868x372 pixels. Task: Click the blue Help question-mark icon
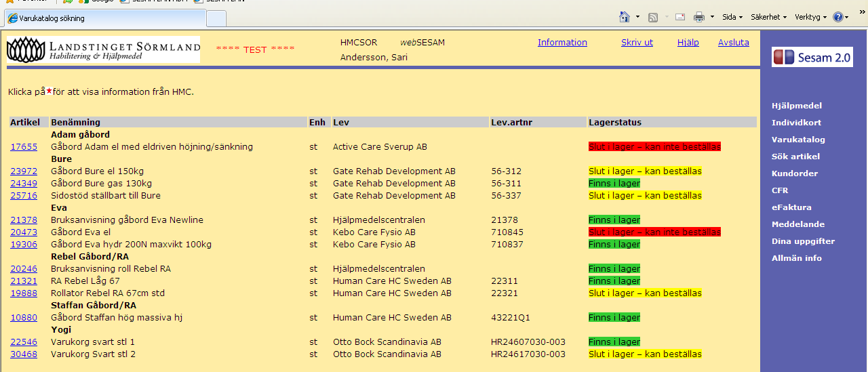838,17
